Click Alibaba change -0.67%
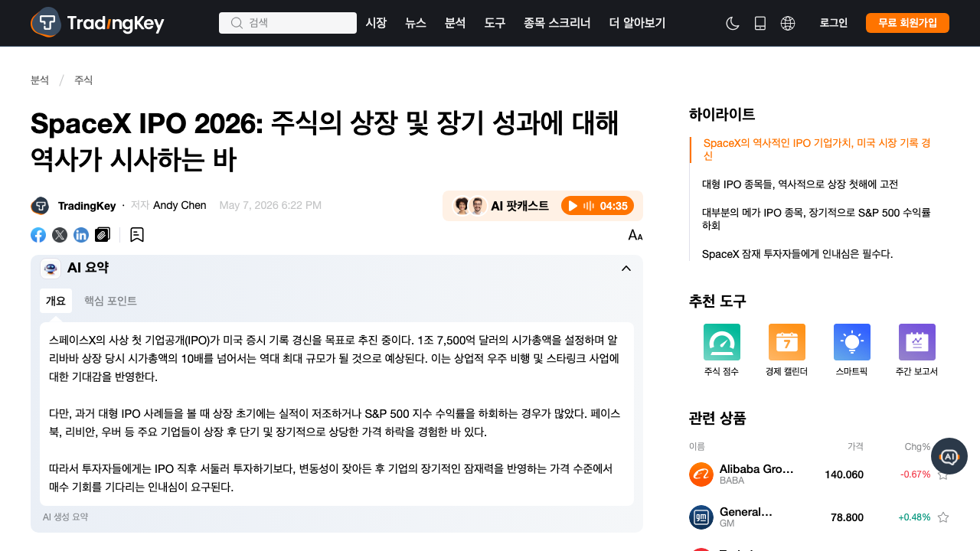The height and width of the screenshot is (551, 980). pyautogui.click(x=916, y=474)
